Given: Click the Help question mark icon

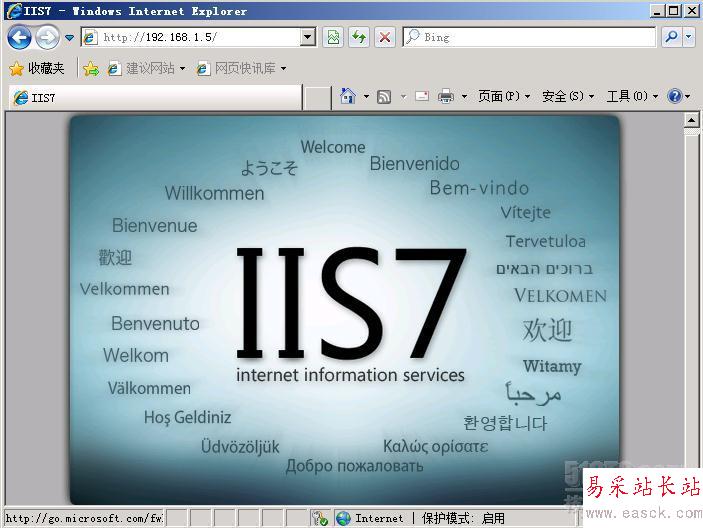Looking at the screenshot, I should [x=674, y=96].
